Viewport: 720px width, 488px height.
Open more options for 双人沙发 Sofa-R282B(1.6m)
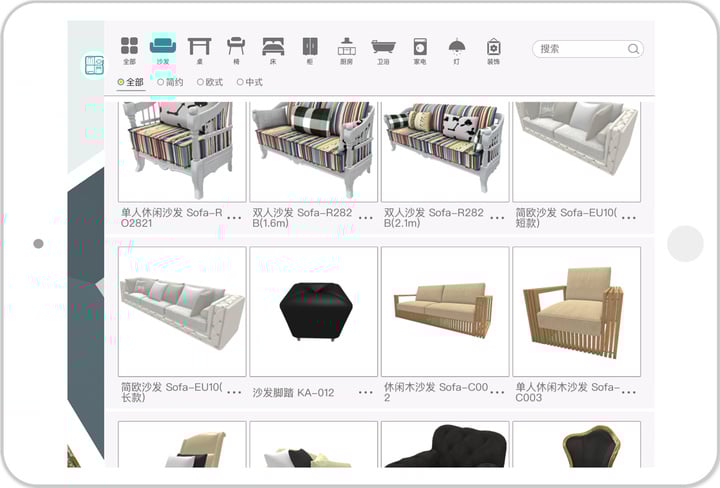coord(366,218)
